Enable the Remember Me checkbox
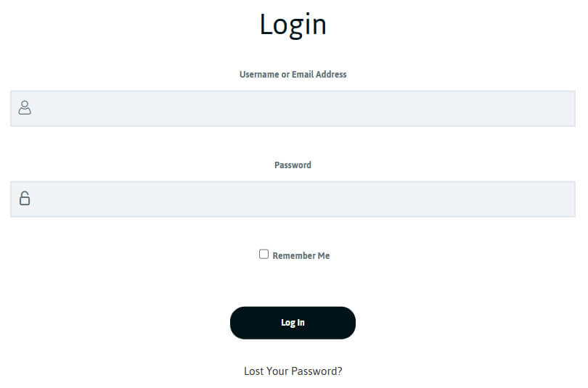Image resolution: width=588 pixels, height=388 pixels. pos(264,255)
